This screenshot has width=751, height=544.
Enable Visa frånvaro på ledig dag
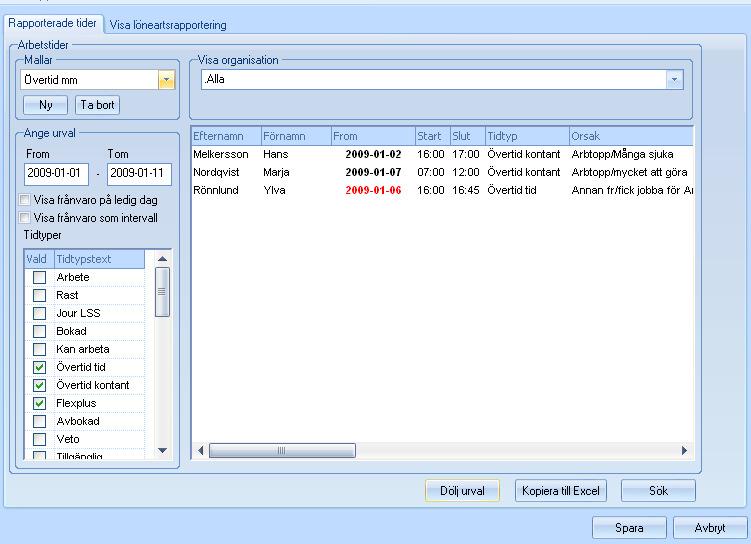[24, 200]
